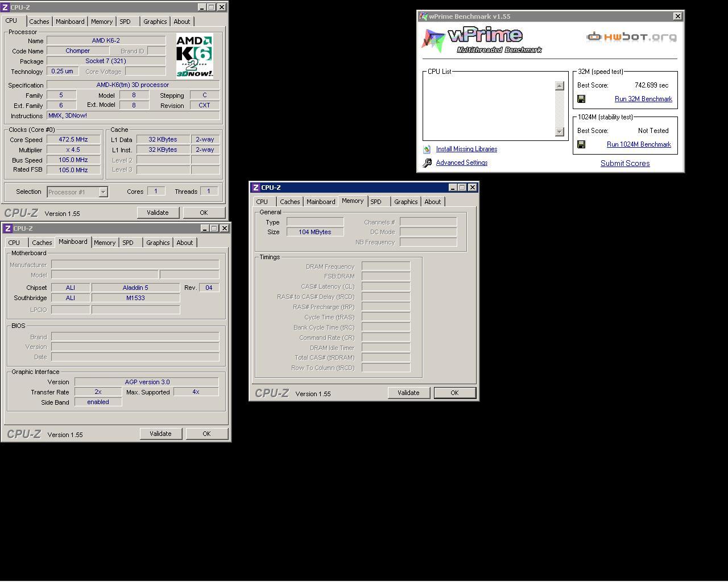728x582 pixels.
Task: Click OK in CPU-Z Memory window
Action: [x=454, y=393]
